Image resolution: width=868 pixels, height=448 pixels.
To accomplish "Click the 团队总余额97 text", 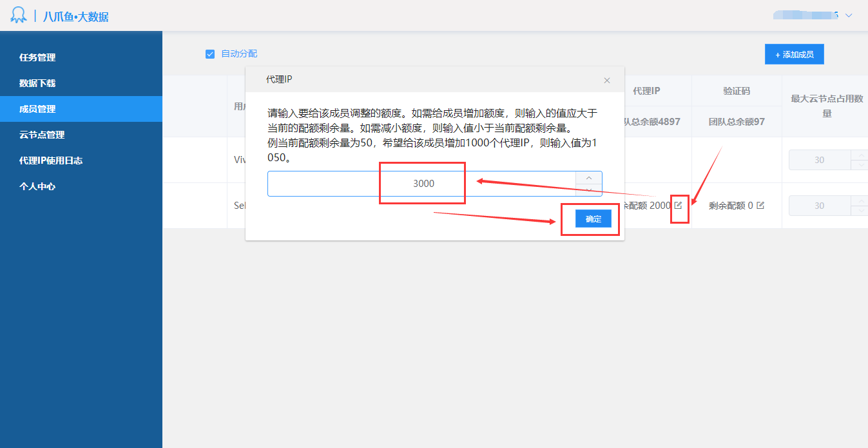I will 737,121.
